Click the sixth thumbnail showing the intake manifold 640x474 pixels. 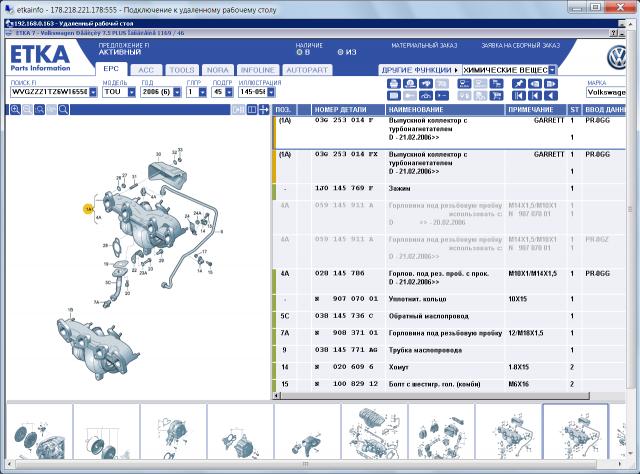click(x=374, y=431)
